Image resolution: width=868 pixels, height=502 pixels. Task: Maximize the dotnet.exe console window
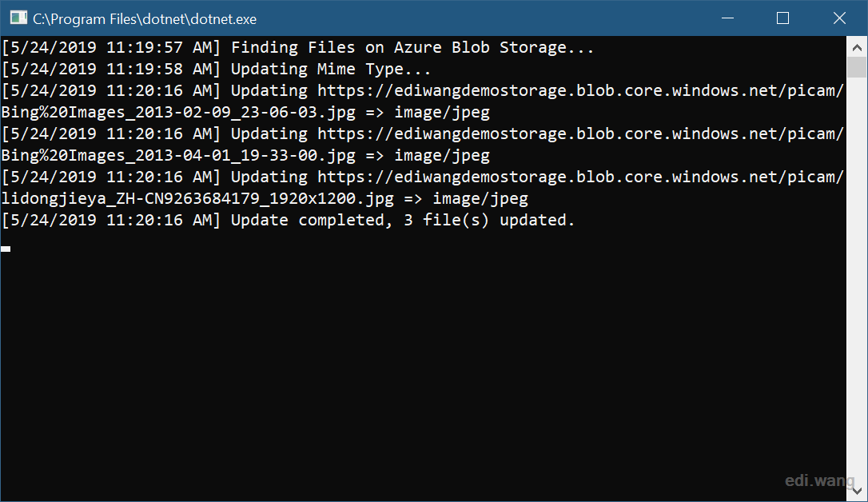point(782,18)
